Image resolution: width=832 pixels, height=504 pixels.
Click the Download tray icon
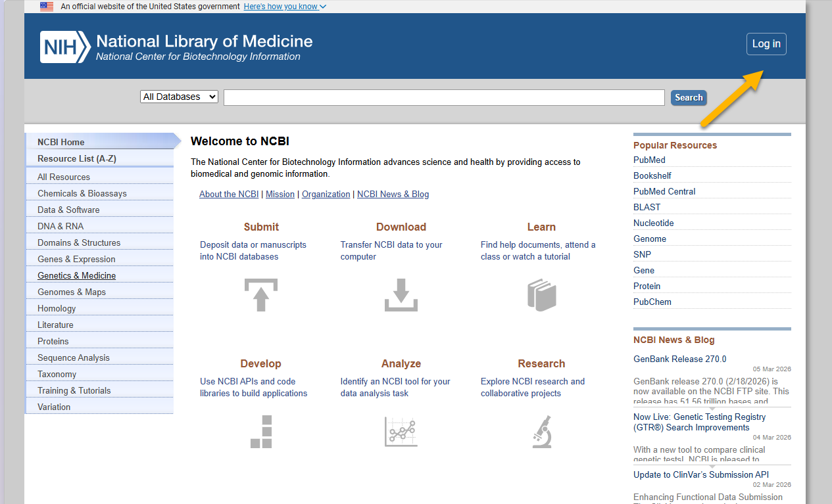coord(401,295)
